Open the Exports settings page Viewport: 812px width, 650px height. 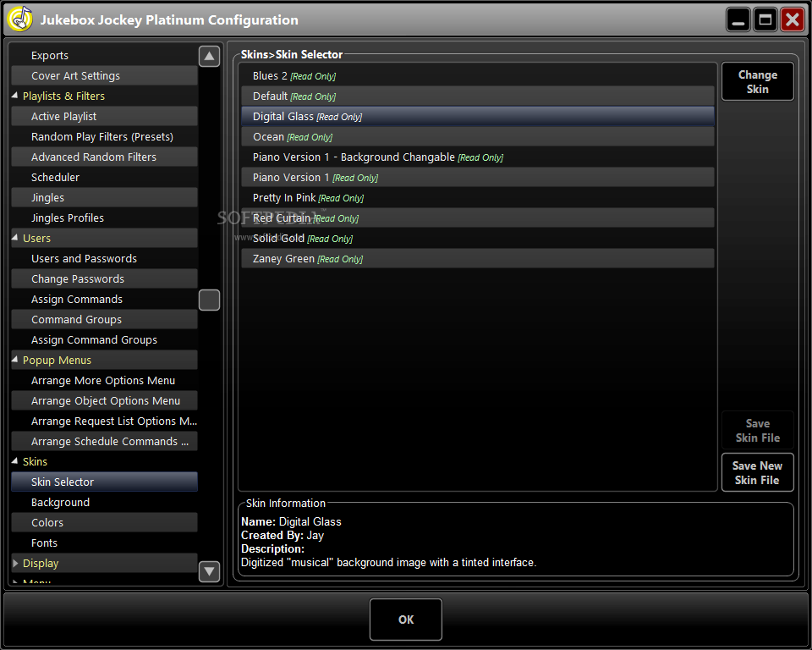pos(104,56)
